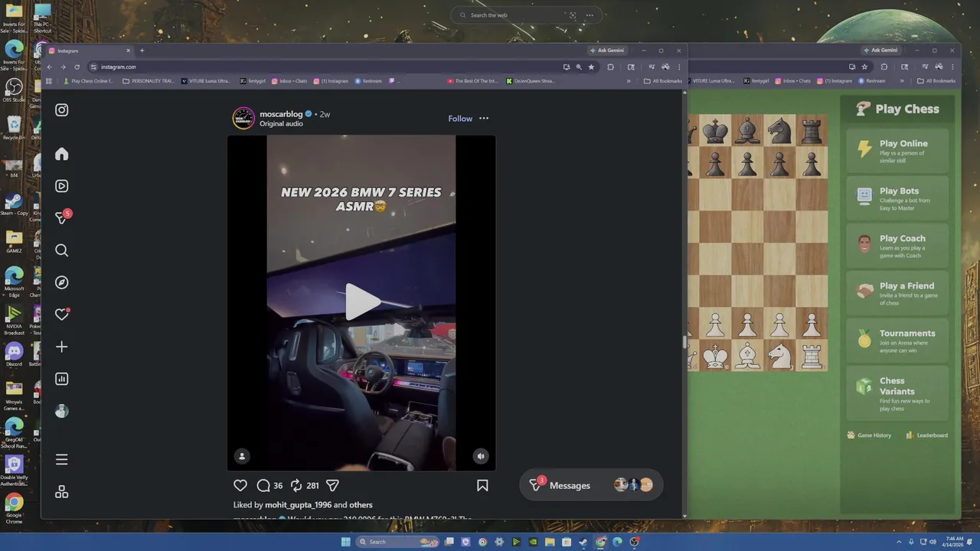Open the zoom magnifier in the address bar
Viewport: 980px width, 551px height.
pyautogui.click(x=579, y=67)
